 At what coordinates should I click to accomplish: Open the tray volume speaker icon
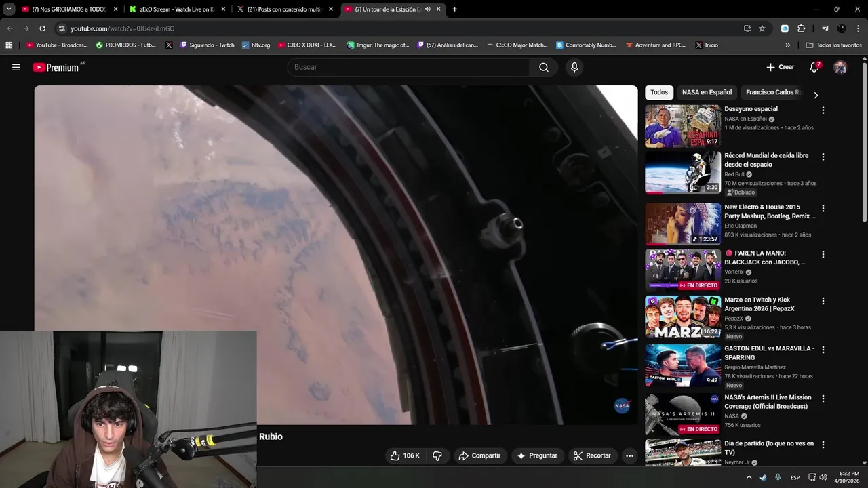[x=823, y=477]
